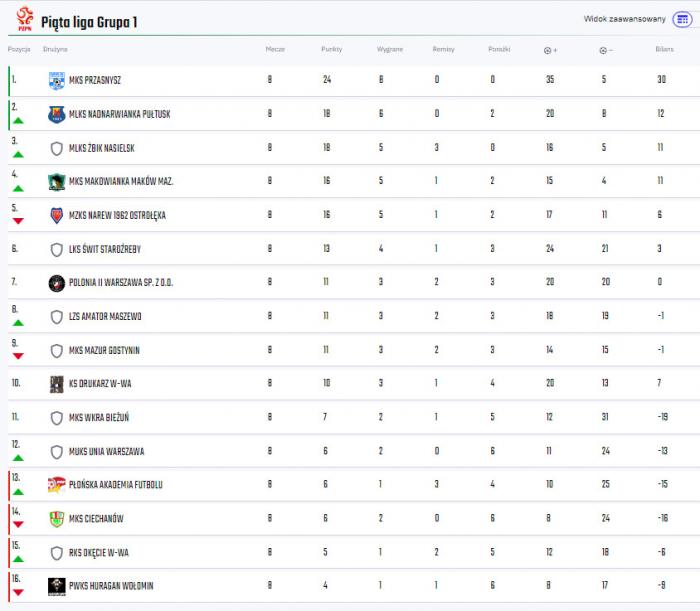
Task: Sort by Wygrane column header
Action: (x=390, y=49)
